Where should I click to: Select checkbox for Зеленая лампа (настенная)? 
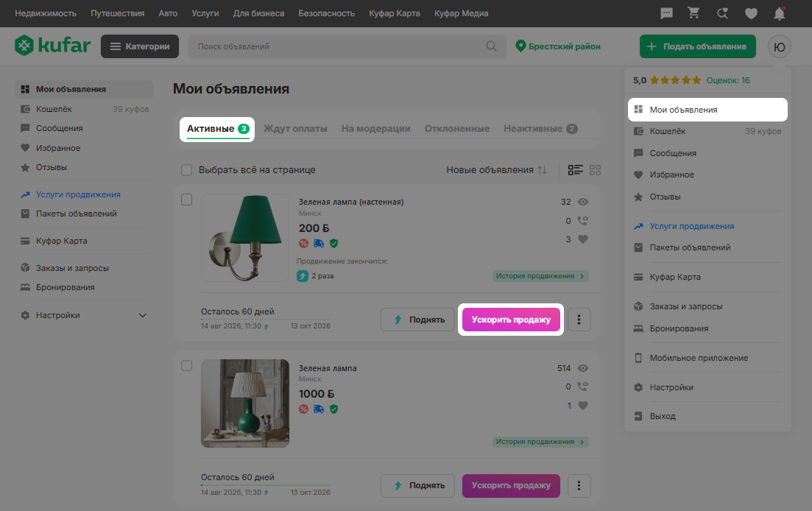pyautogui.click(x=186, y=200)
